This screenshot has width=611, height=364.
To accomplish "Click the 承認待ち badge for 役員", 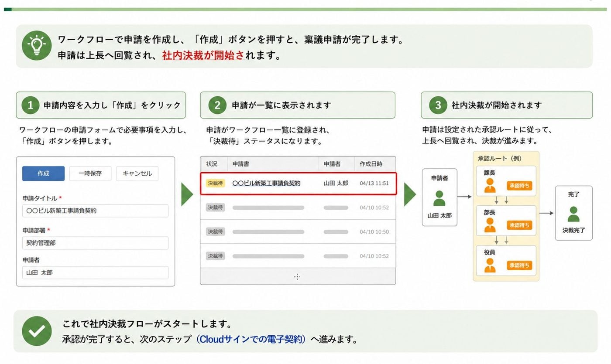I will pos(519,265).
